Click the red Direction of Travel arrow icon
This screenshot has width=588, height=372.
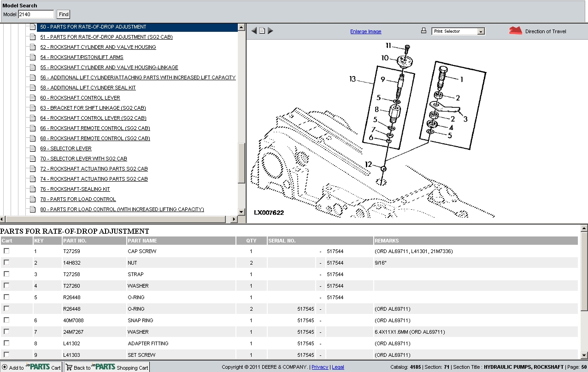coord(515,31)
